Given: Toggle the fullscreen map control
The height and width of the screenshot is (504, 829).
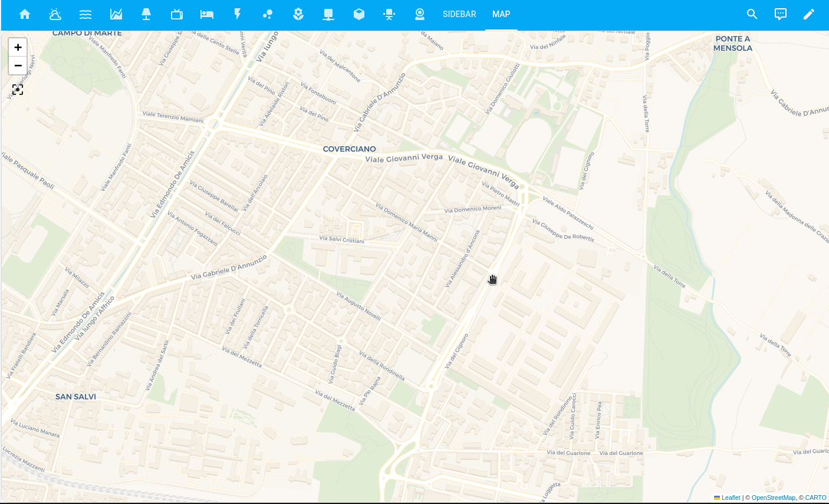Looking at the screenshot, I should click(18, 89).
